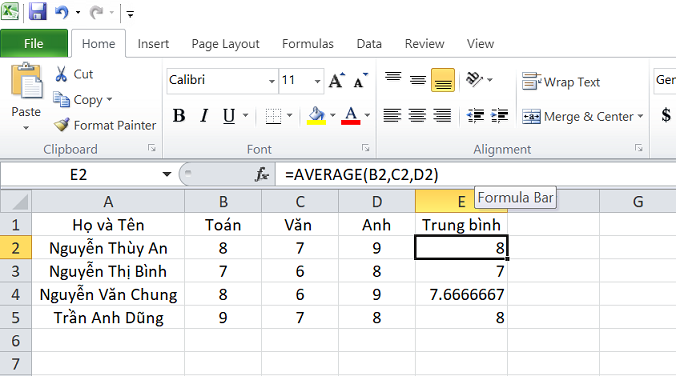The image size is (676, 376).
Task: Switch to the Home tab
Action: 98,44
